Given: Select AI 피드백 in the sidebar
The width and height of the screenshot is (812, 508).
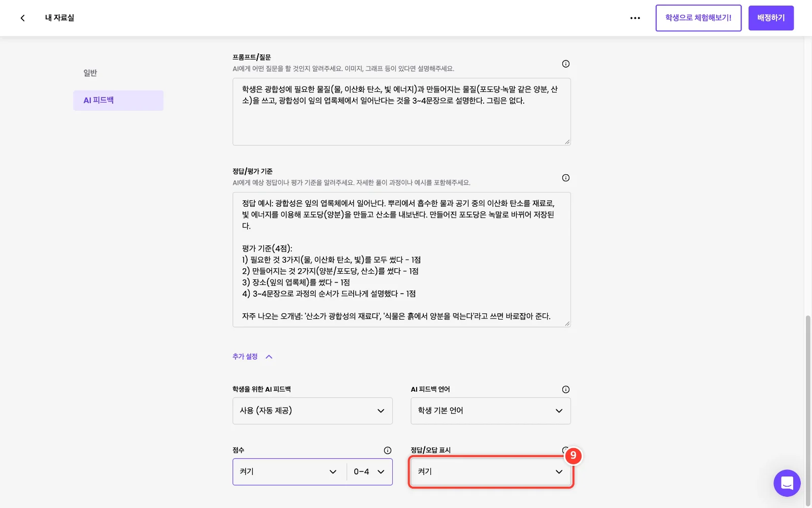Looking at the screenshot, I should click(x=118, y=101).
